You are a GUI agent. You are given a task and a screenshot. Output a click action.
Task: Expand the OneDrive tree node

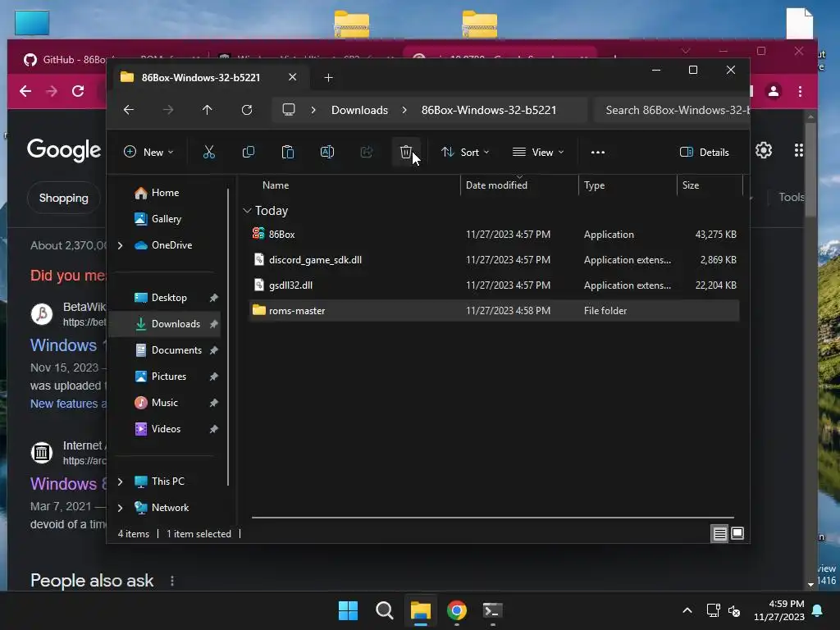120,245
